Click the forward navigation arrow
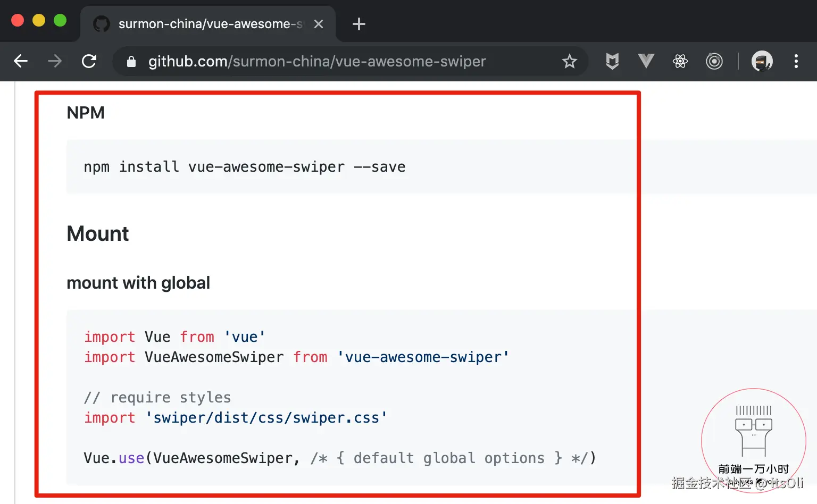817x504 pixels. click(x=55, y=61)
